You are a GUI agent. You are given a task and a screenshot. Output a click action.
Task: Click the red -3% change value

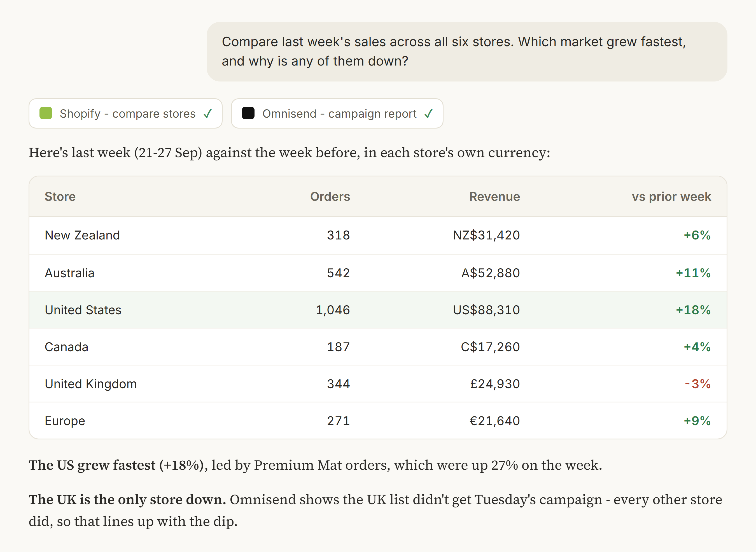697,384
